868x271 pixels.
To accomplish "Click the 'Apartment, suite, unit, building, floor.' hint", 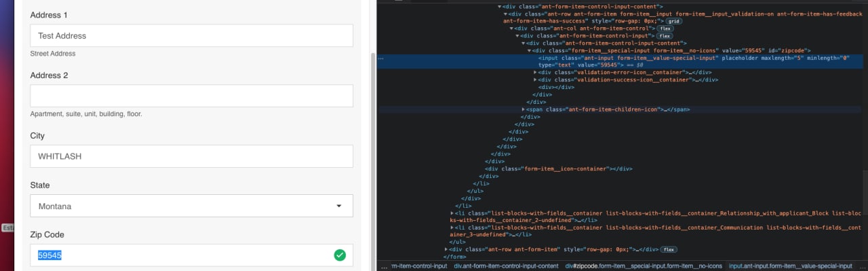I will tap(86, 114).
